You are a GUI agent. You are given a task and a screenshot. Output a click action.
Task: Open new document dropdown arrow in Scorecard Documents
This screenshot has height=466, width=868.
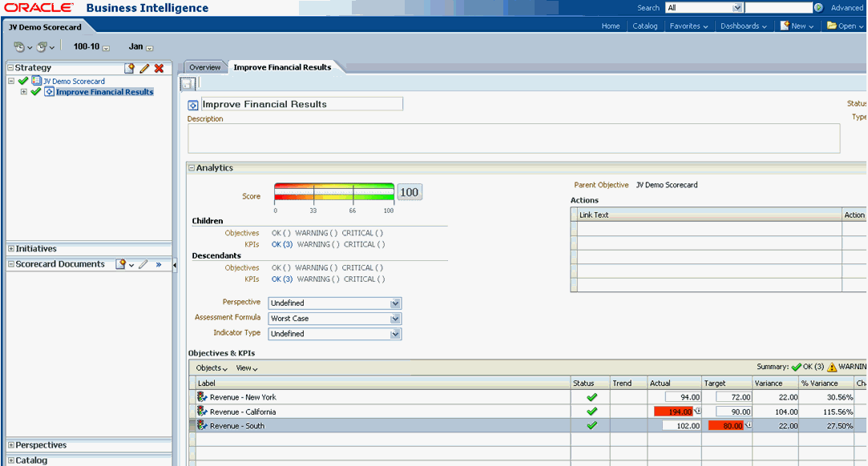tap(131, 265)
